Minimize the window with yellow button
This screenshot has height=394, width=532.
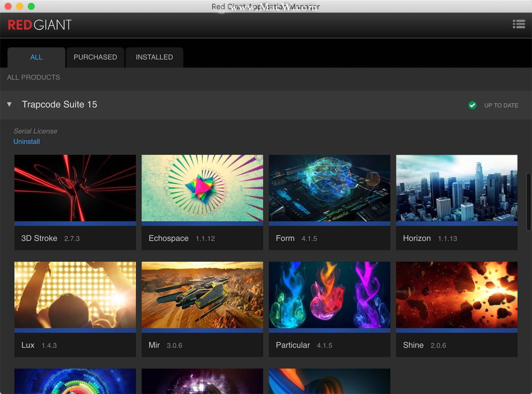(x=20, y=6)
